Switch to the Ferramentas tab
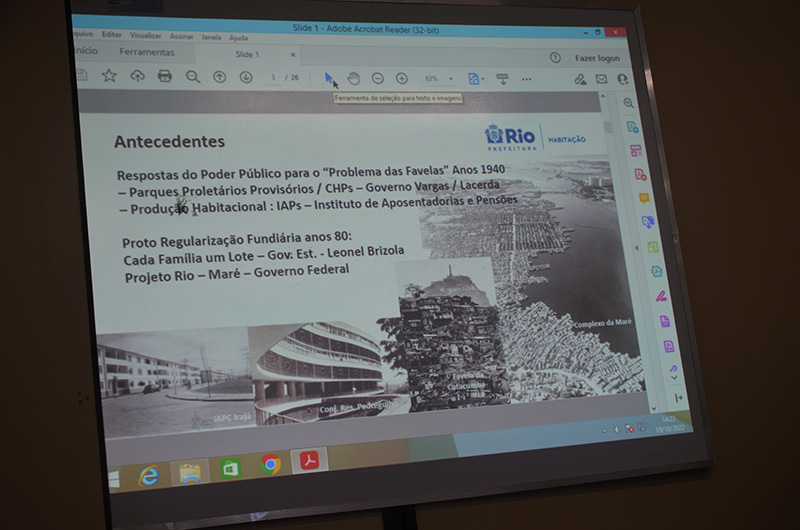The image size is (800, 530). 147,52
